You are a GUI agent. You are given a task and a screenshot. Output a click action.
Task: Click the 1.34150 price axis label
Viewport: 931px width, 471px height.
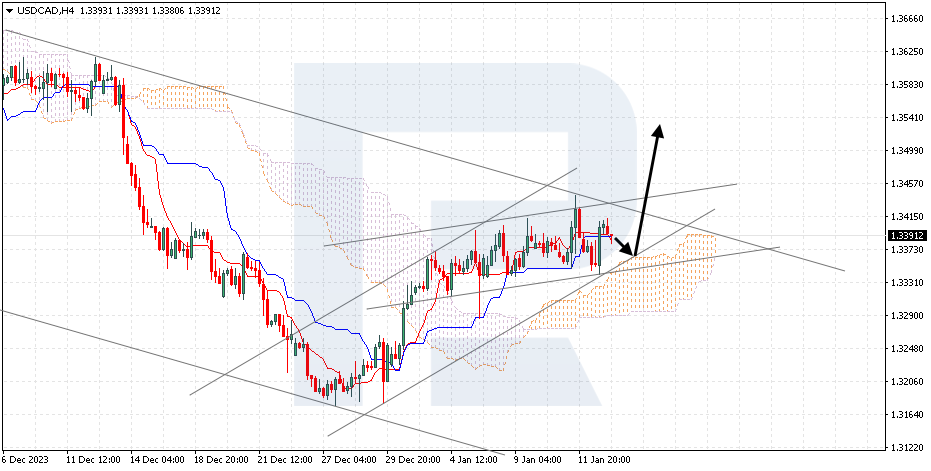[905, 216]
